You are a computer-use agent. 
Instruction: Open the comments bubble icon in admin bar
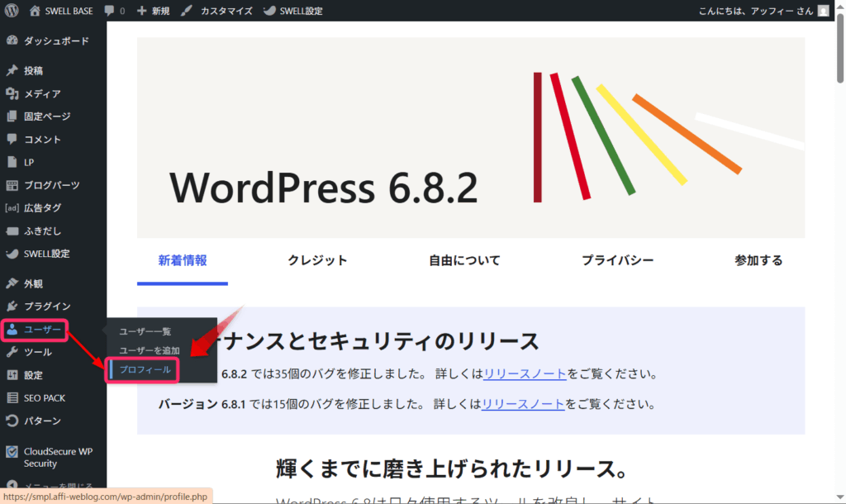click(x=109, y=10)
